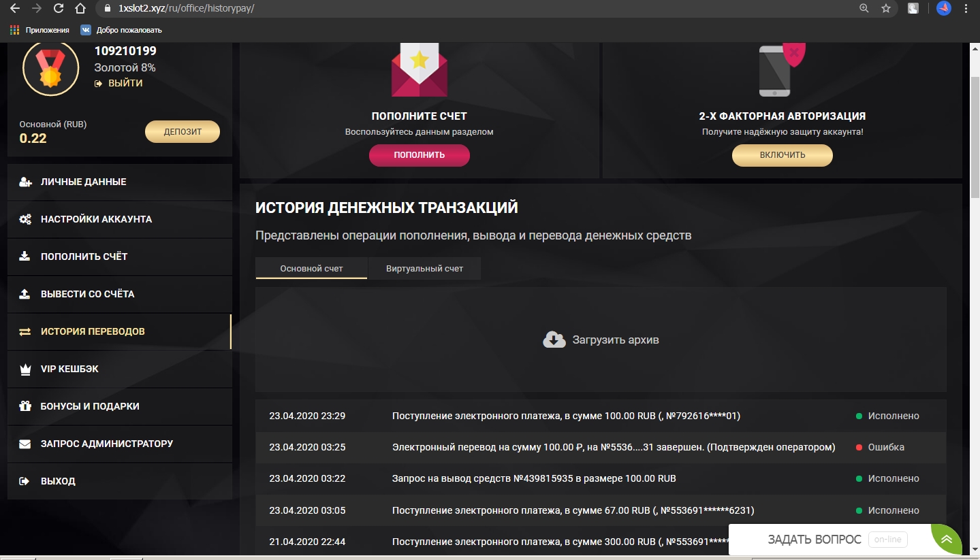Select the История переводов transfer arrows icon
The height and width of the screenshot is (560, 980).
tap(26, 331)
